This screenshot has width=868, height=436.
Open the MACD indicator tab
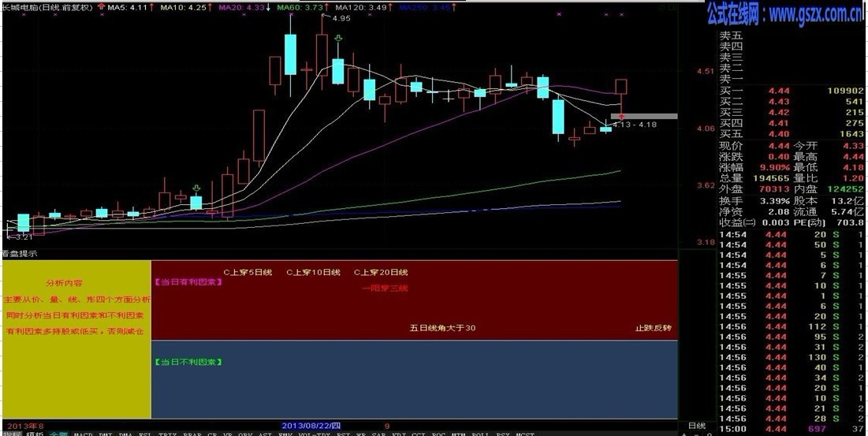tap(83, 434)
